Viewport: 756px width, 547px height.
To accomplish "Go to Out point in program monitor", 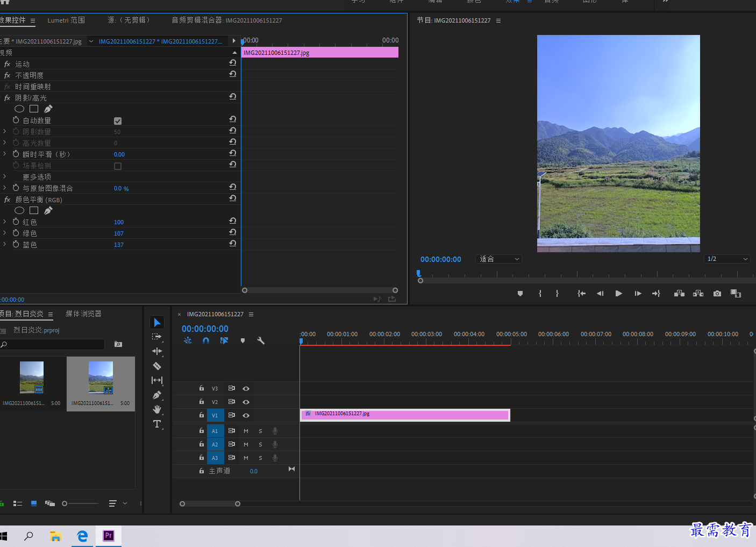I will [x=656, y=294].
